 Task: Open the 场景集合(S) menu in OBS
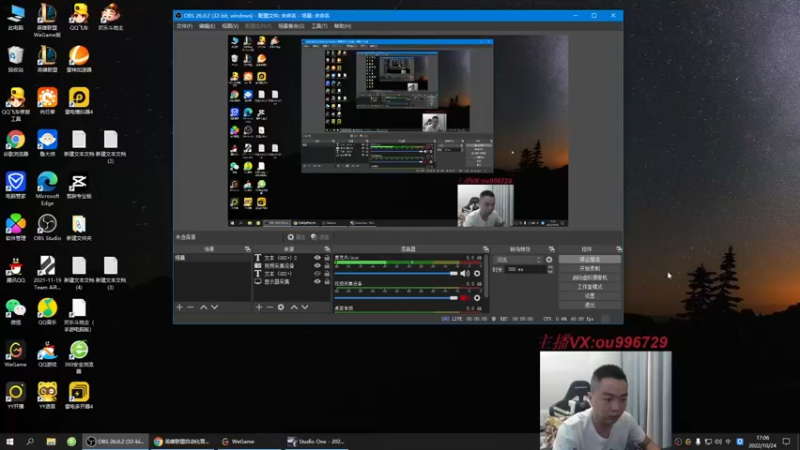[x=291, y=26]
